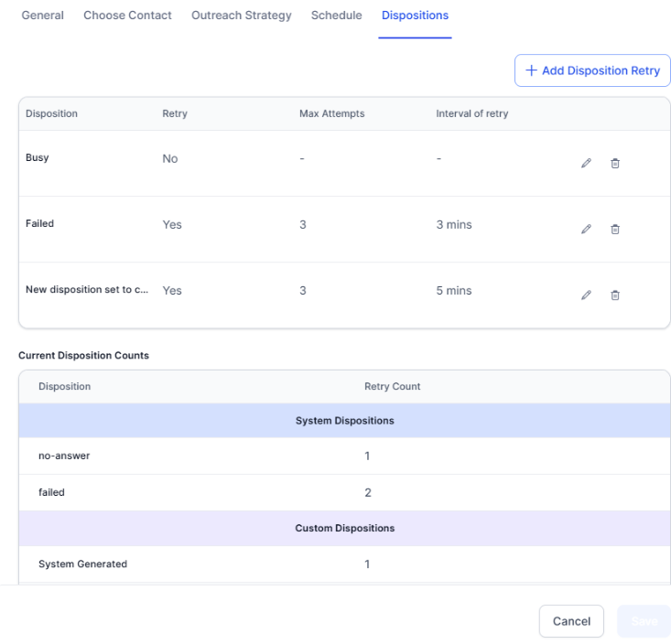Click trash icon for Failed disposition

(615, 229)
